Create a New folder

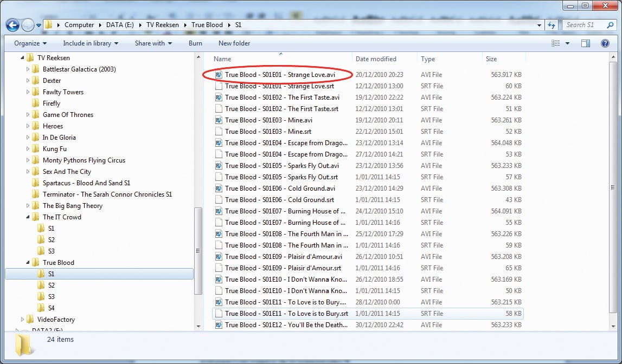point(234,43)
